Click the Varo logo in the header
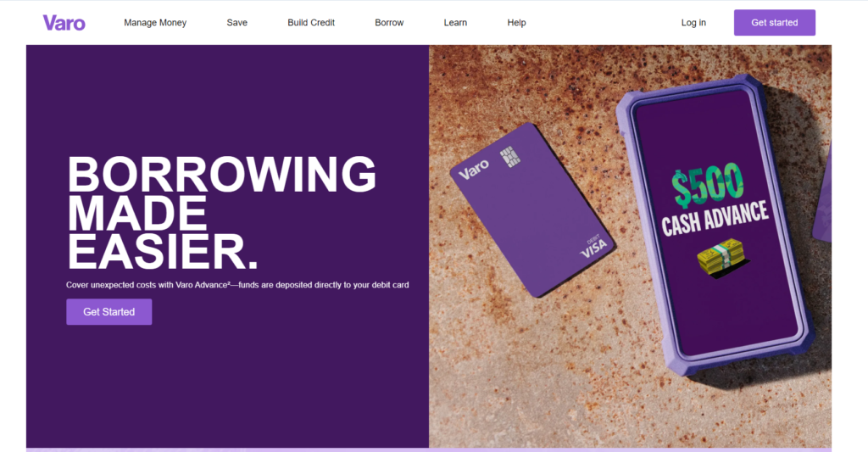 pyautogui.click(x=64, y=23)
